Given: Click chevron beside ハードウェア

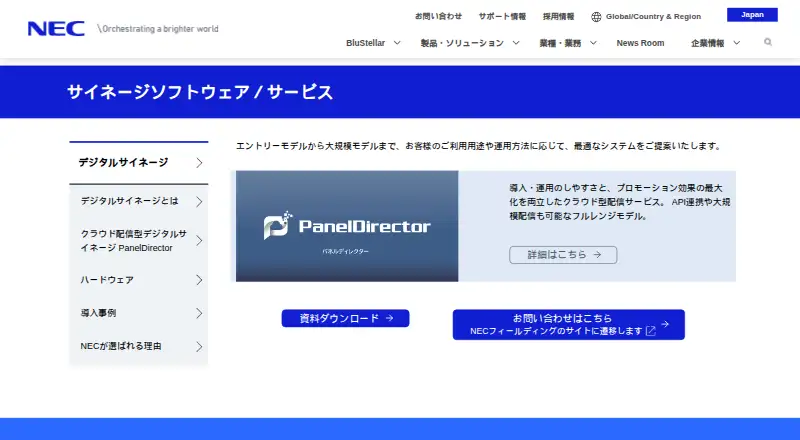Looking at the screenshot, I should [x=199, y=280].
